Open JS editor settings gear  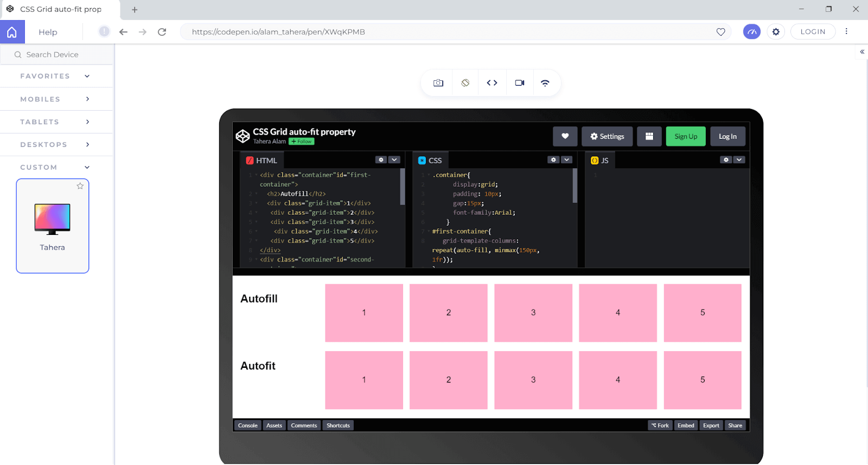(726, 160)
